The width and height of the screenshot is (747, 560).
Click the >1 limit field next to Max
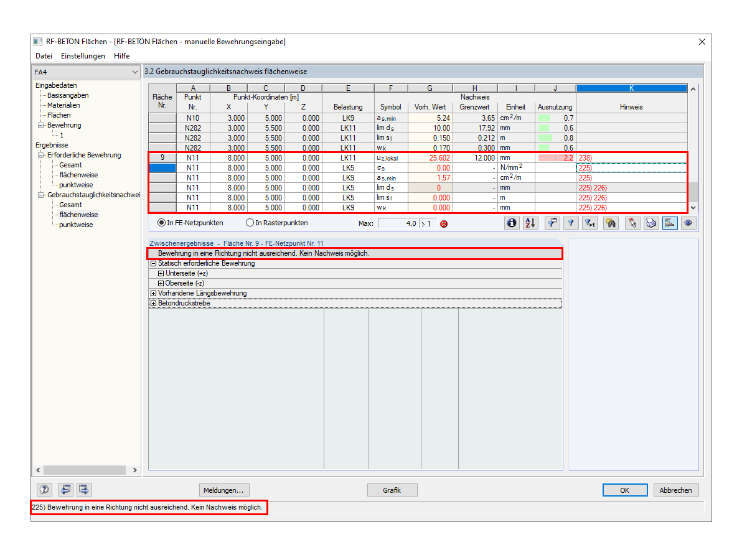tap(427, 223)
